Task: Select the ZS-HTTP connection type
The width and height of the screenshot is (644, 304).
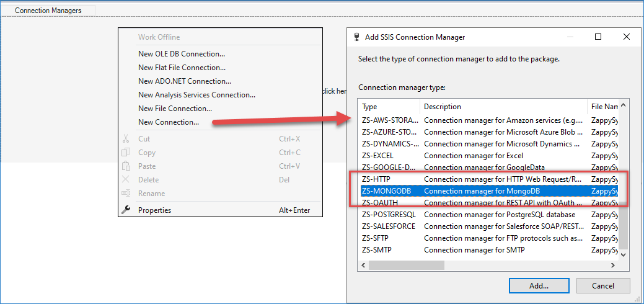Action: coord(488,179)
